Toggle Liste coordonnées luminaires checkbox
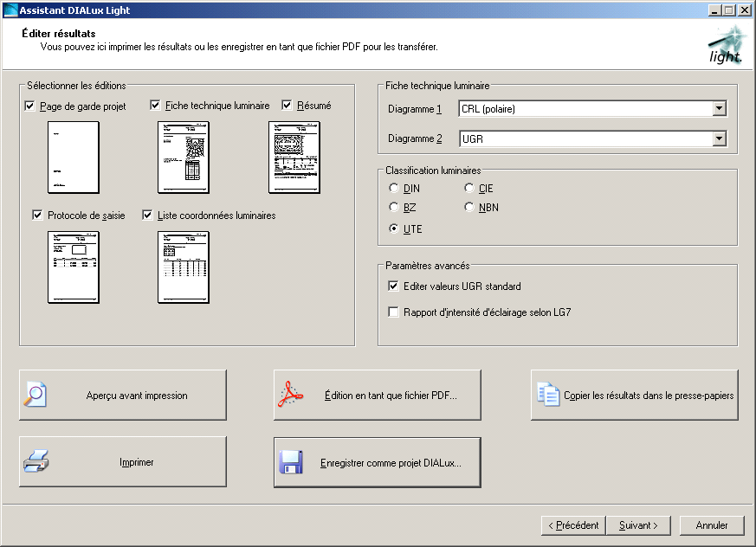Screen dimensions: 756x547 click(x=147, y=215)
